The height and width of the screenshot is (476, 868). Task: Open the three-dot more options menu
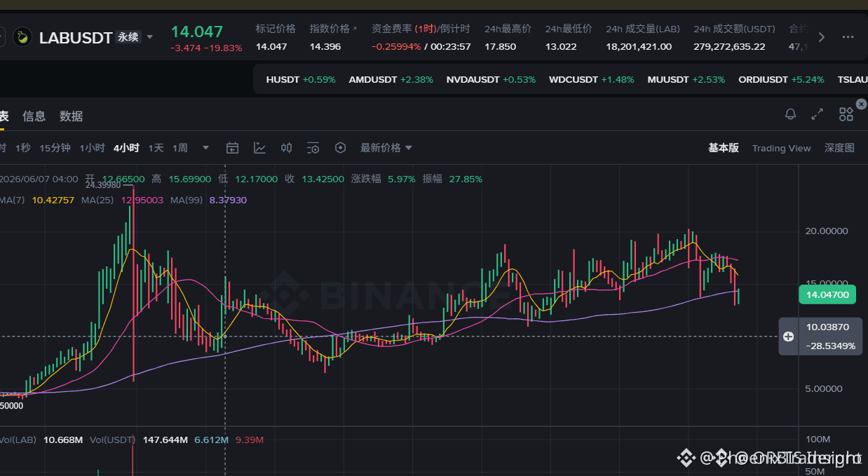[x=848, y=37]
